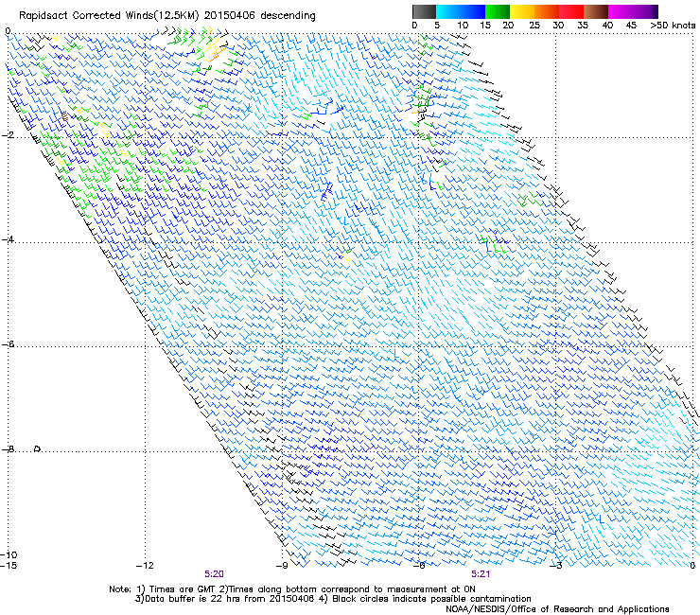The image size is (700, 615).
Task: Click the '-2' latitude axis label
Action: (7, 135)
